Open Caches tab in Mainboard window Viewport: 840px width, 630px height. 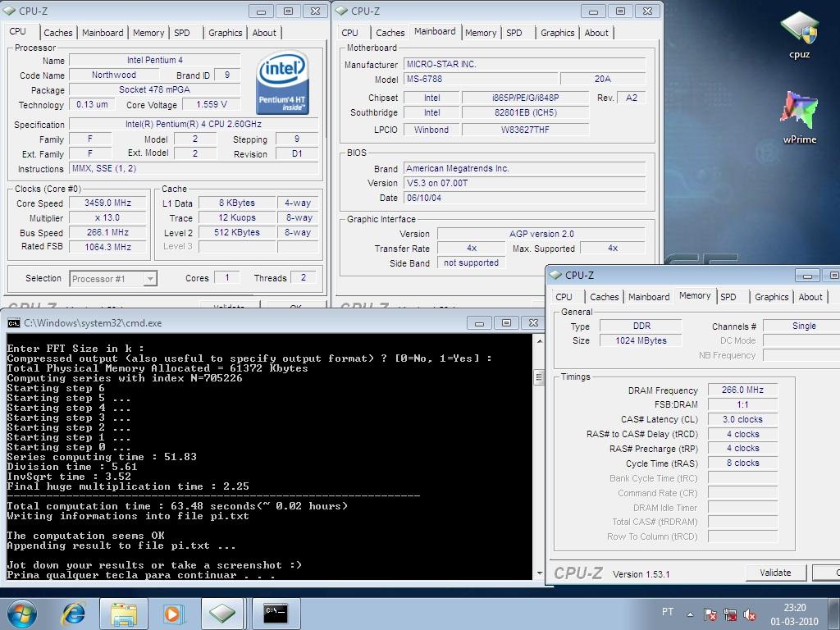(390, 33)
